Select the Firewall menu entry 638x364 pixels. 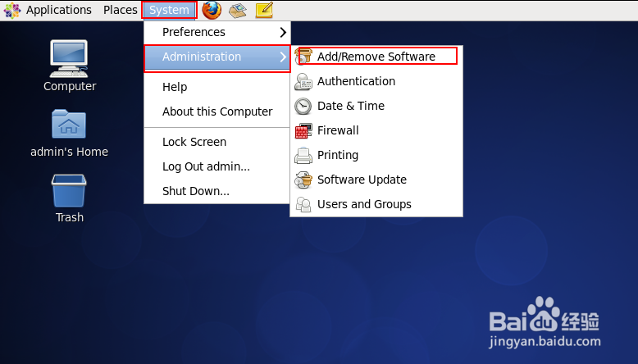[376, 130]
